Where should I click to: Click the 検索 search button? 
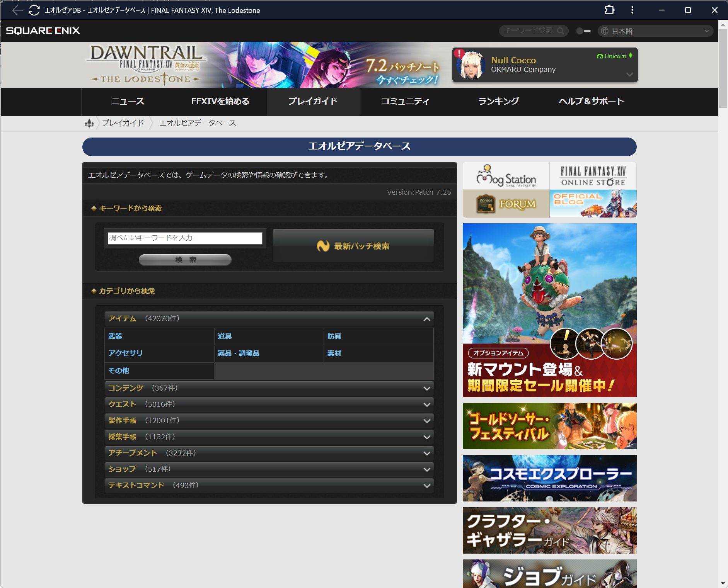[185, 260]
